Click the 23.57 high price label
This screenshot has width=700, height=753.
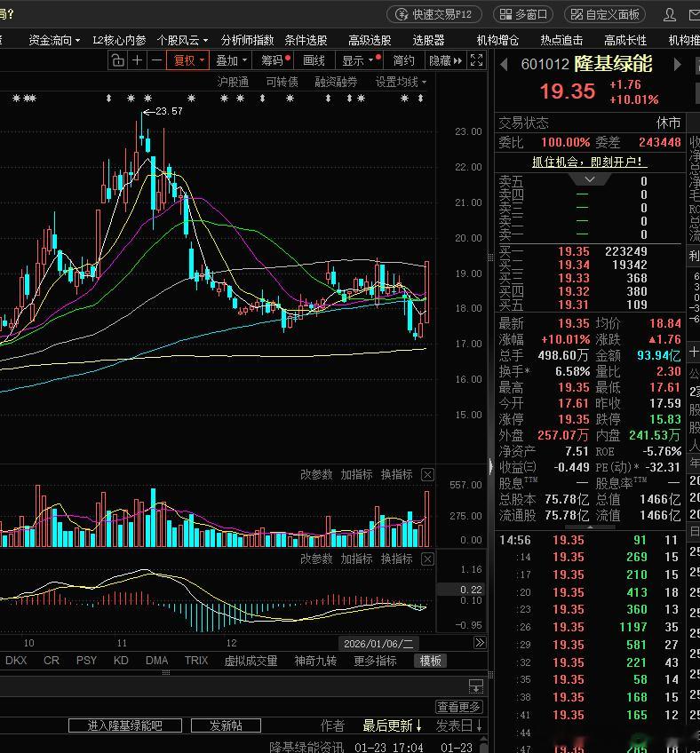169,111
